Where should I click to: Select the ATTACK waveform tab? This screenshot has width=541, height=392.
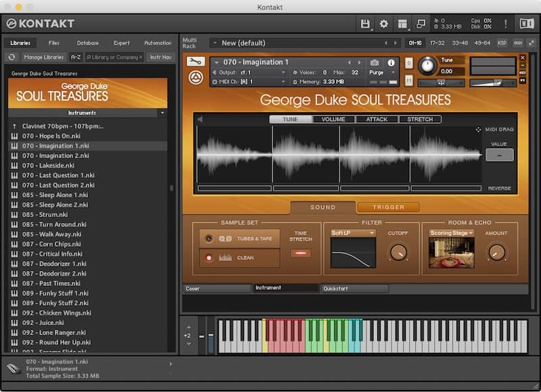[x=377, y=119]
